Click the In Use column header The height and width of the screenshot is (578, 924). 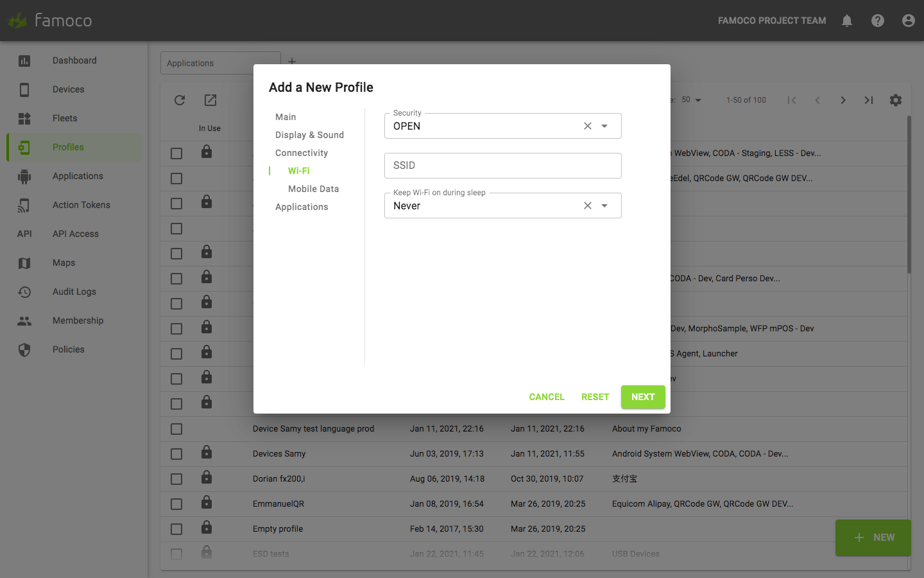click(x=210, y=128)
